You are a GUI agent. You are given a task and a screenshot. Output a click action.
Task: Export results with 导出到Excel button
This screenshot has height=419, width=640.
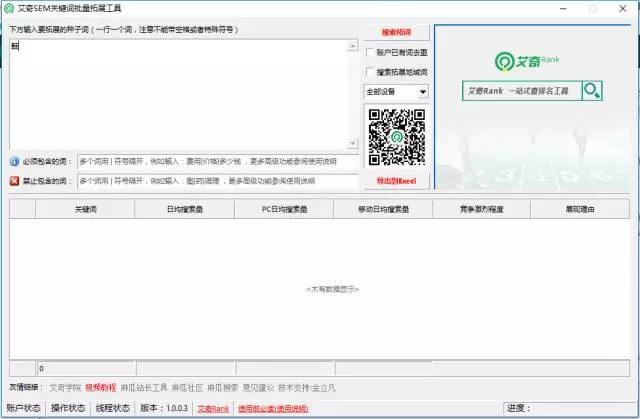396,181
